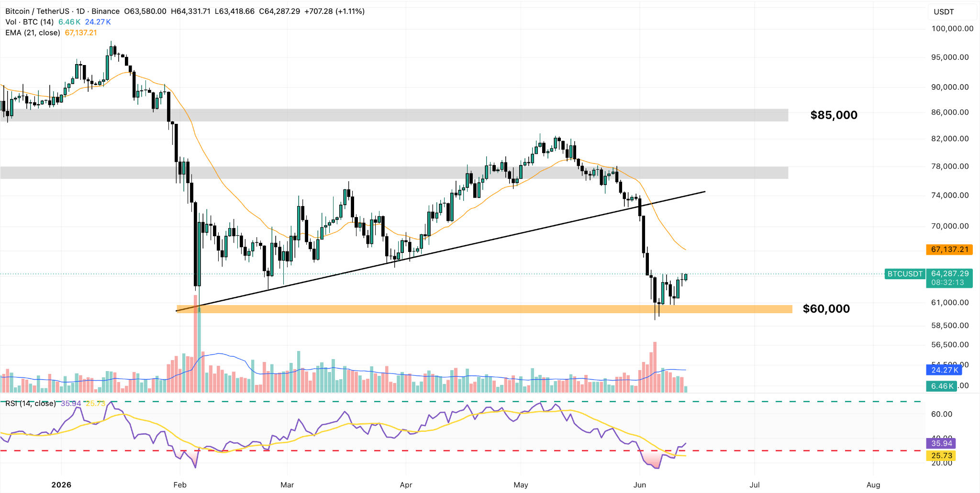
Task: Click the 74,000.00 price axis label
Action: (x=950, y=195)
